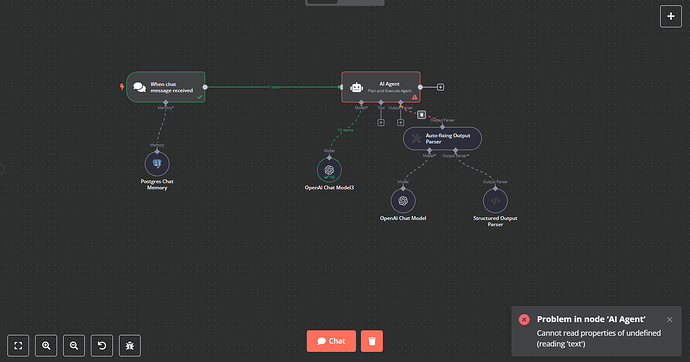This screenshot has height=362, width=690.
Task: Click OpenAI Chat Model node under parser
Action: [403, 201]
